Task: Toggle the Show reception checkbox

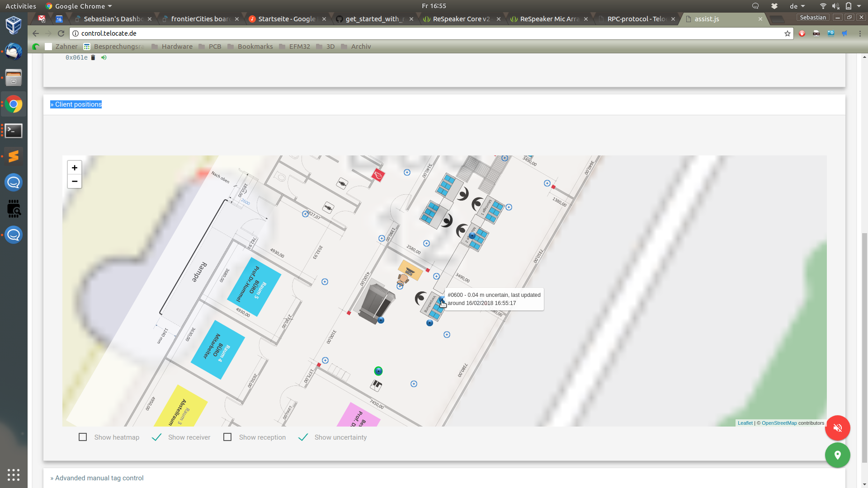Action: point(227,437)
